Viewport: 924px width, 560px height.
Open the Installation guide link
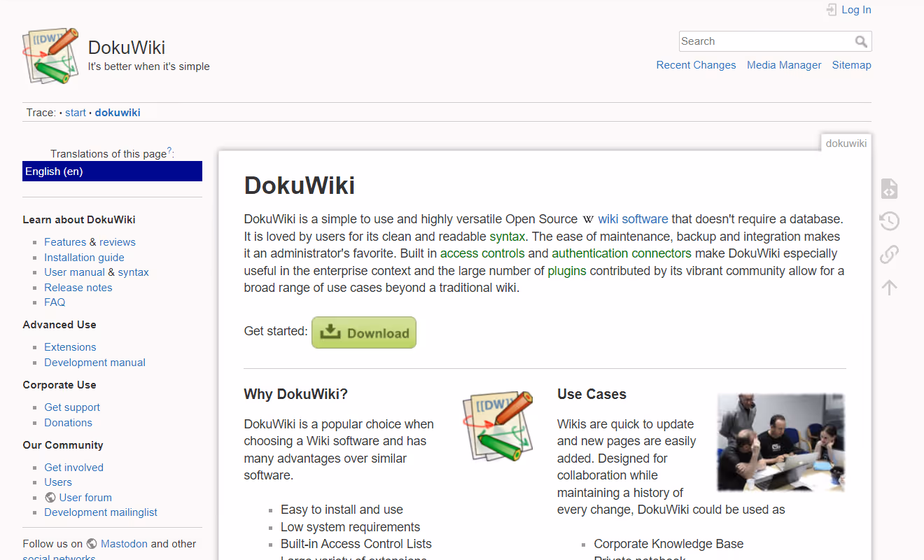(x=84, y=258)
